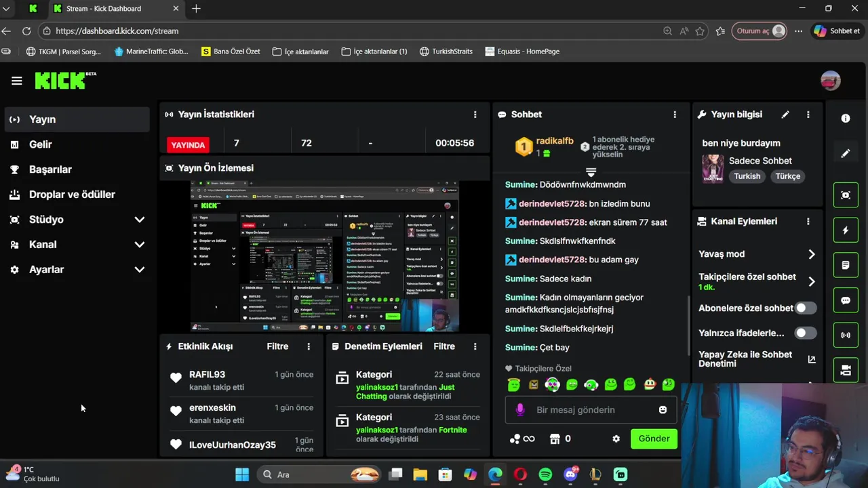Toggle moderation log document icon in right toolbar
The image size is (868, 488).
pyautogui.click(x=846, y=265)
